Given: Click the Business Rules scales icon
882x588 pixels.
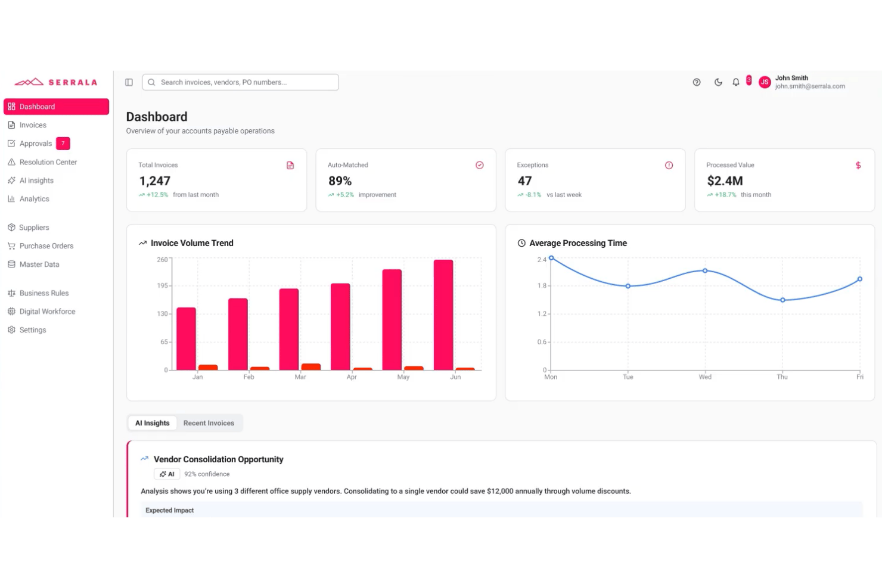Looking at the screenshot, I should coord(11,293).
